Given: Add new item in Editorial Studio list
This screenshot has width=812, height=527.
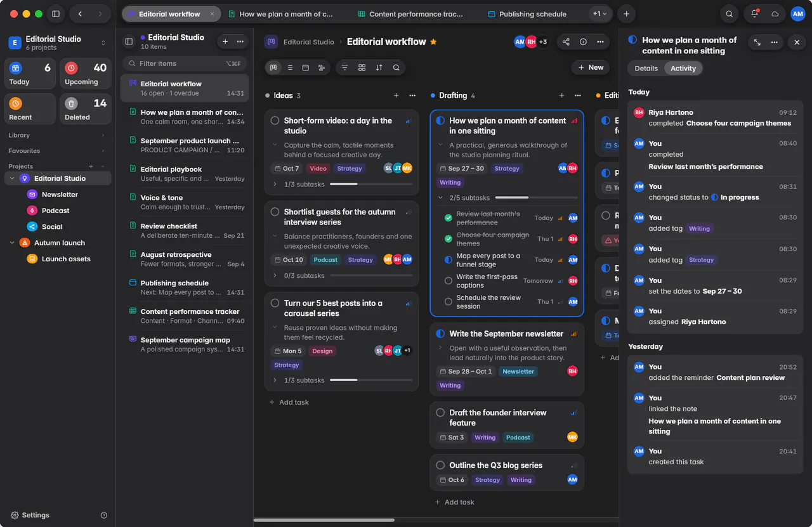Looking at the screenshot, I should click(225, 41).
